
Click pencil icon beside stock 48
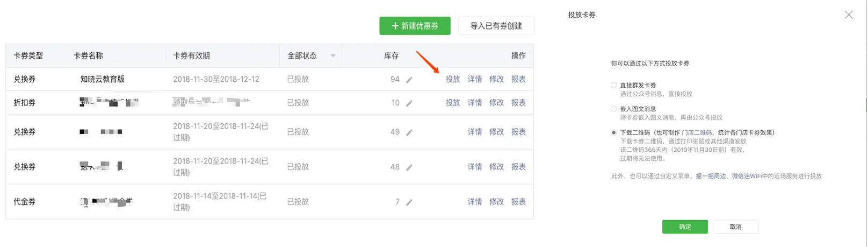click(409, 167)
